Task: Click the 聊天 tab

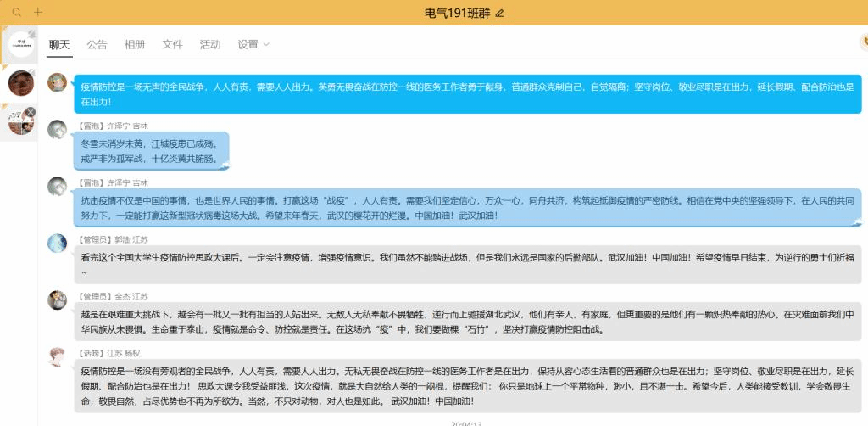Action: (x=59, y=44)
